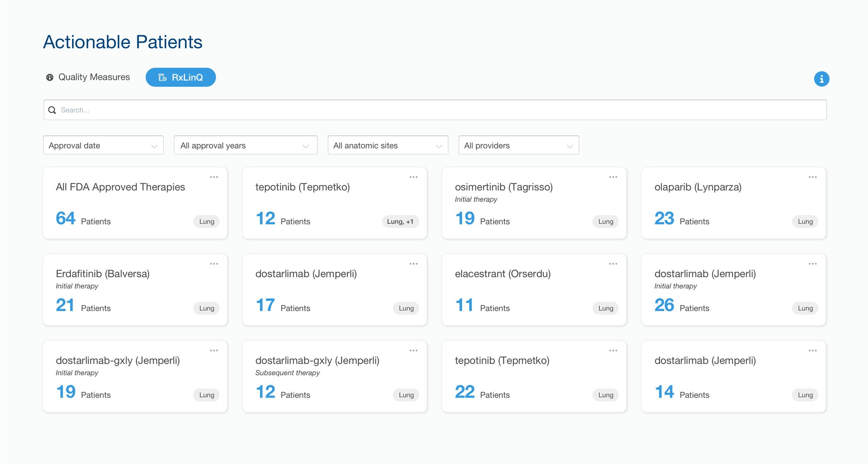
Task: Open ellipsis menu on All FDA Approved Therapies card
Action: click(214, 177)
